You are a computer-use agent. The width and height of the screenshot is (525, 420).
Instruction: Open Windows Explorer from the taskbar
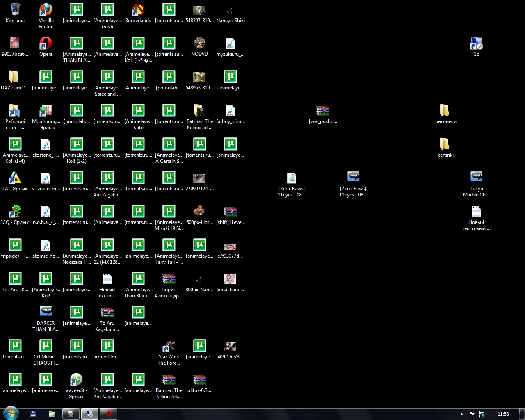(52, 414)
